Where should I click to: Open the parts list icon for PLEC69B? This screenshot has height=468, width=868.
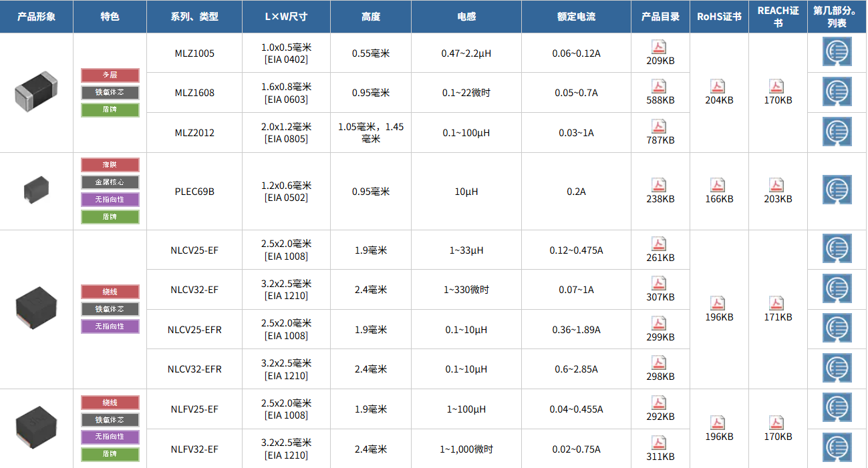tap(837, 190)
